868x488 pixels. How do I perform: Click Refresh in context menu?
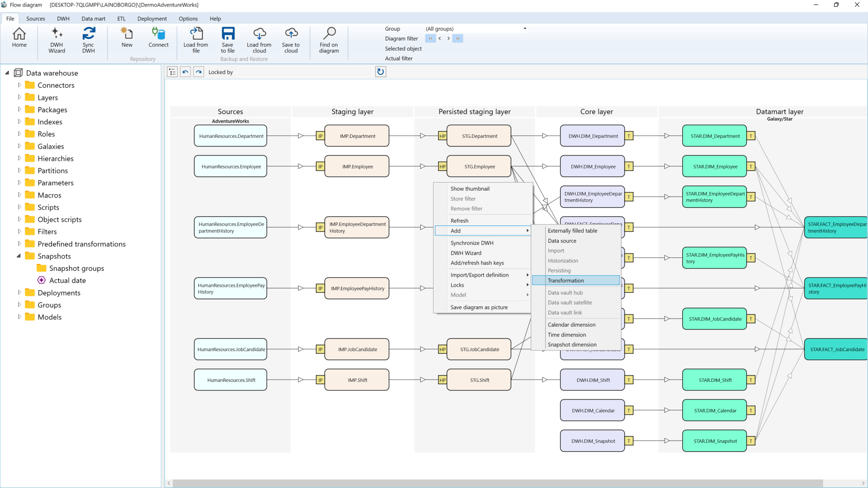click(x=483, y=221)
